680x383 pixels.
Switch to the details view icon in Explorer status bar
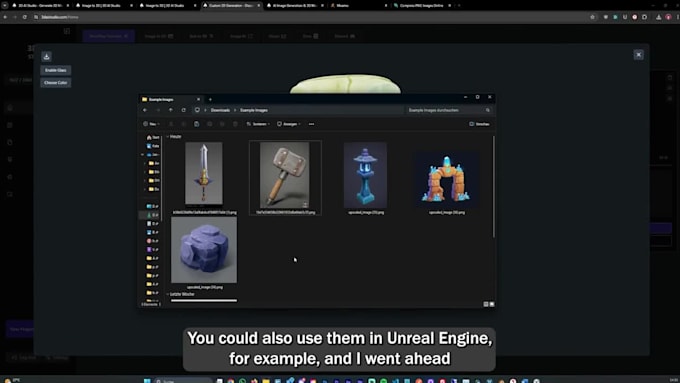point(486,304)
